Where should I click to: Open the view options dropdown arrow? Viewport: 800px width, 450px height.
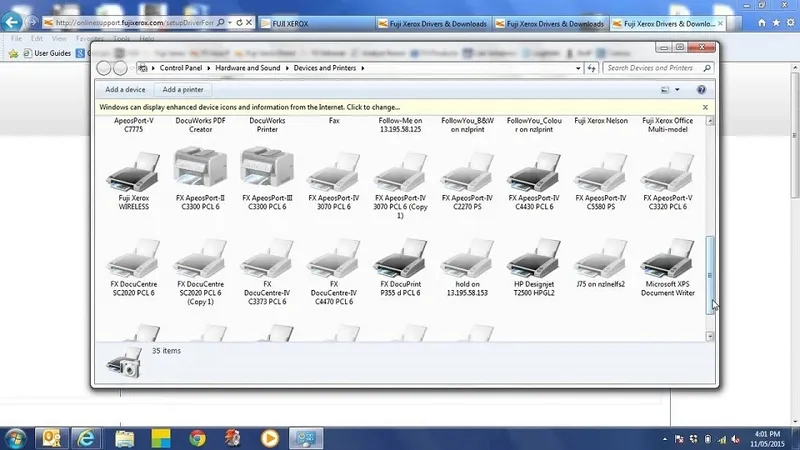[678, 90]
